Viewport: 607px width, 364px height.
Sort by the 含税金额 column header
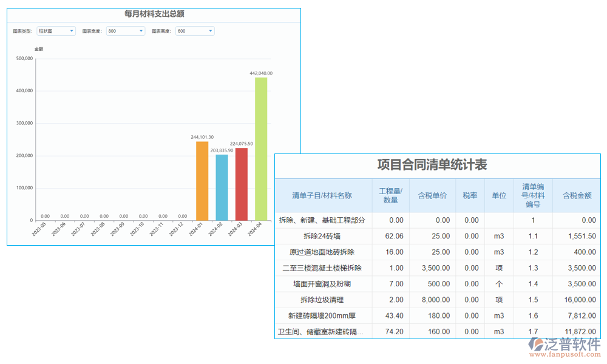575,192
